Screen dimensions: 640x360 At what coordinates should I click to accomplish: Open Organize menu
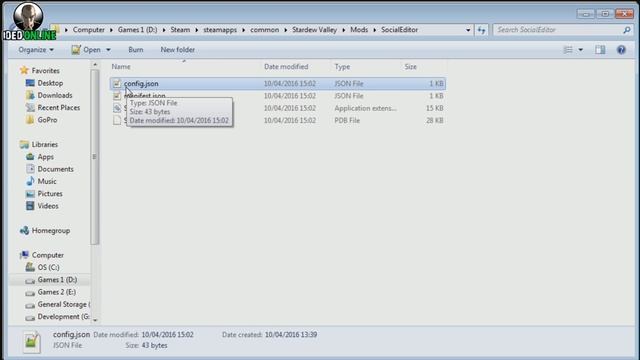point(36,50)
